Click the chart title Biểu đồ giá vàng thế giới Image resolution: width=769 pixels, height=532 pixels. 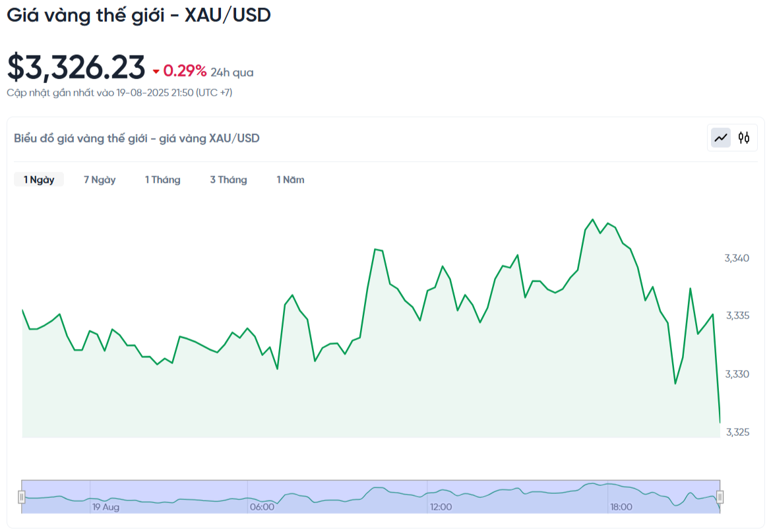(137, 138)
